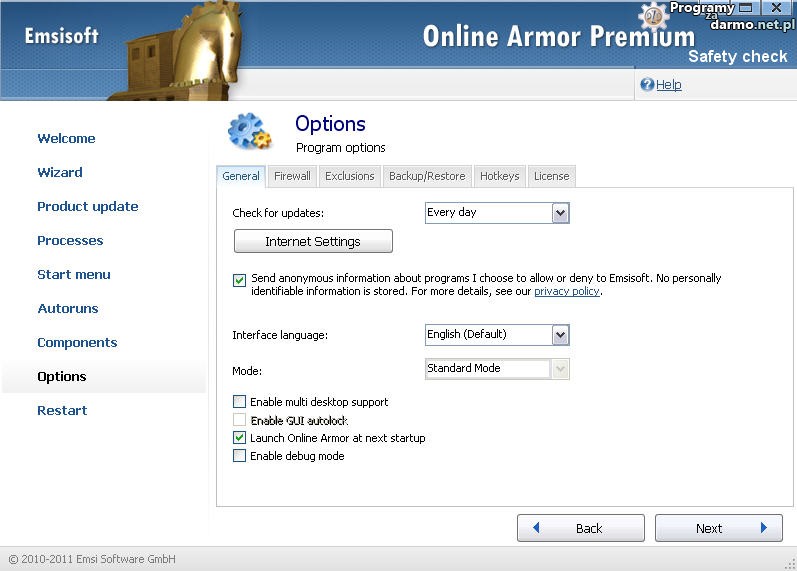This screenshot has width=797, height=571.
Task: Switch to the Firewall tab
Action: pyautogui.click(x=292, y=176)
